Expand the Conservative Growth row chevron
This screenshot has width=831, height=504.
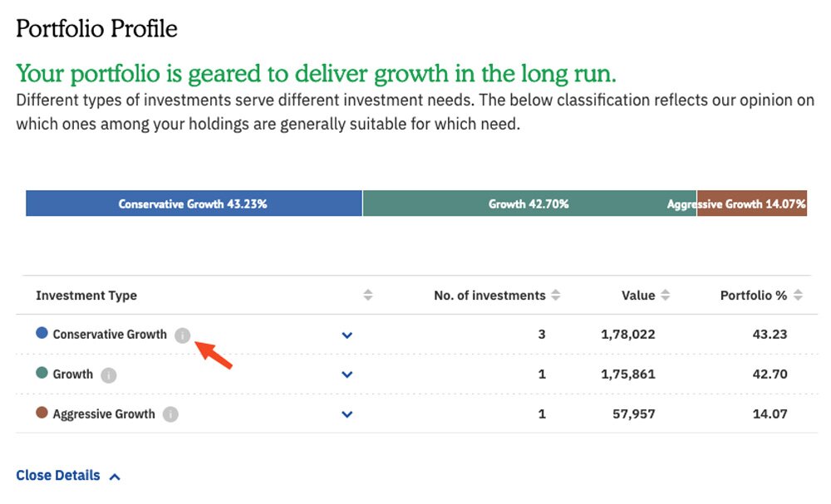(347, 335)
